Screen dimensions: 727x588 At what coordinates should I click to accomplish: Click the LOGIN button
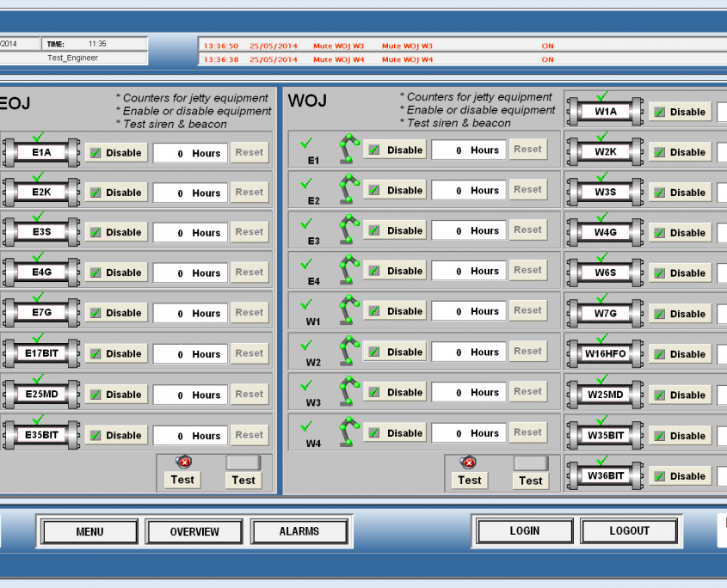click(x=524, y=530)
